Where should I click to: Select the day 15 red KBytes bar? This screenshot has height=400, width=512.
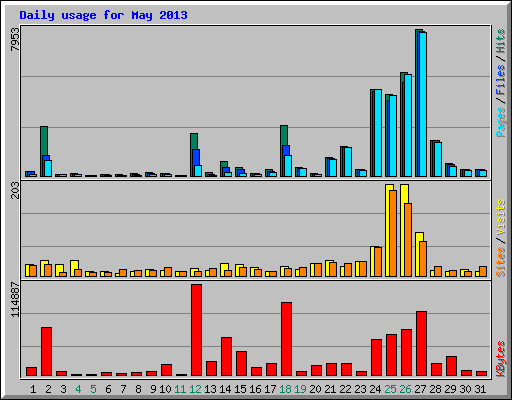[x=241, y=363]
